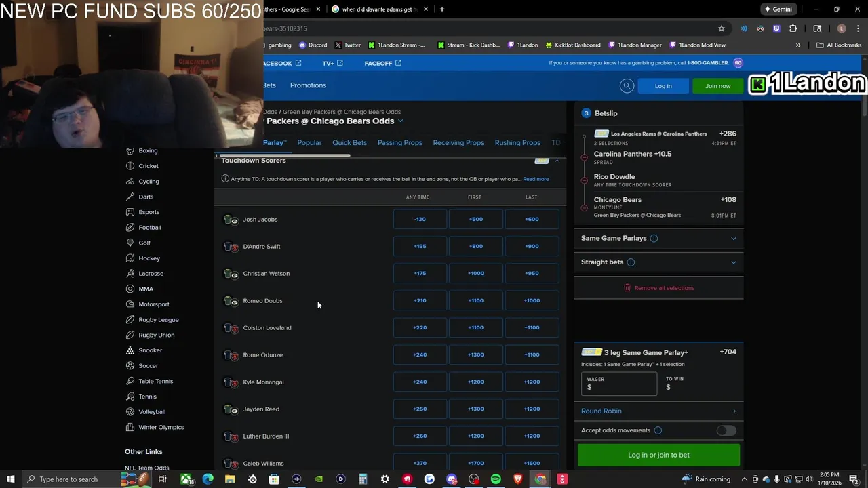Select Romeo Doubs last TD +1000

click(532, 301)
